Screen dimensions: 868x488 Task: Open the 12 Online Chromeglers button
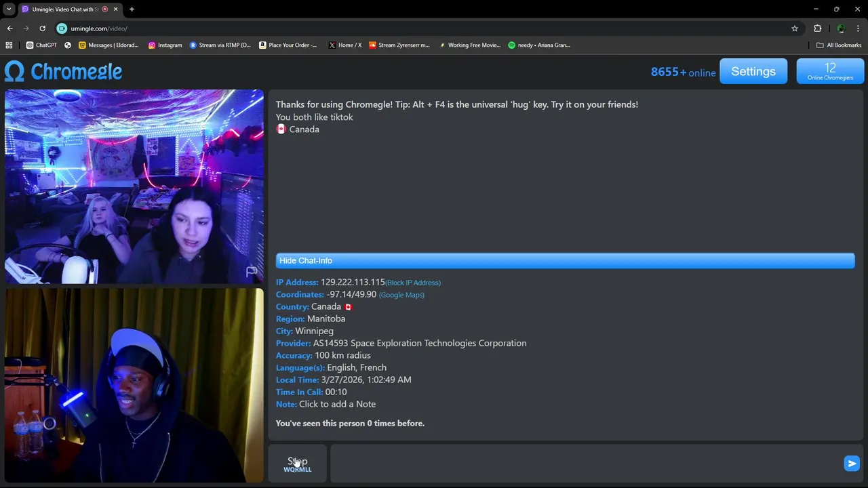click(830, 71)
